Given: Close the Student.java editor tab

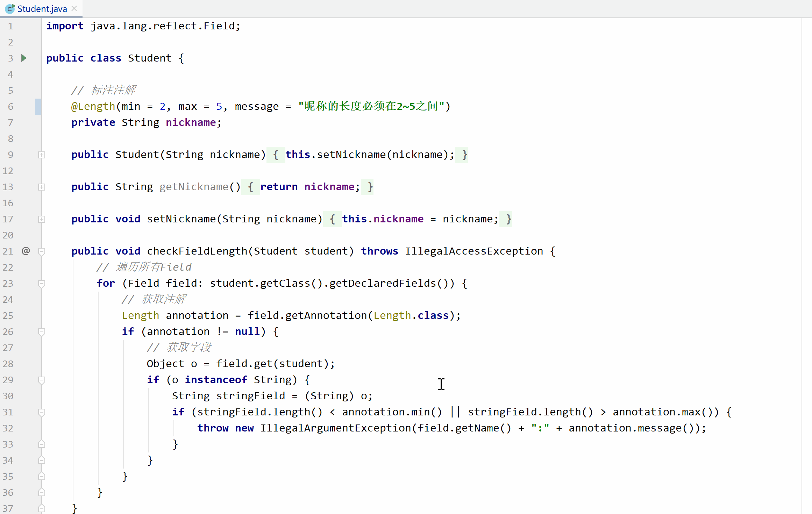Looking at the screenshot, I should click(74, 9).
